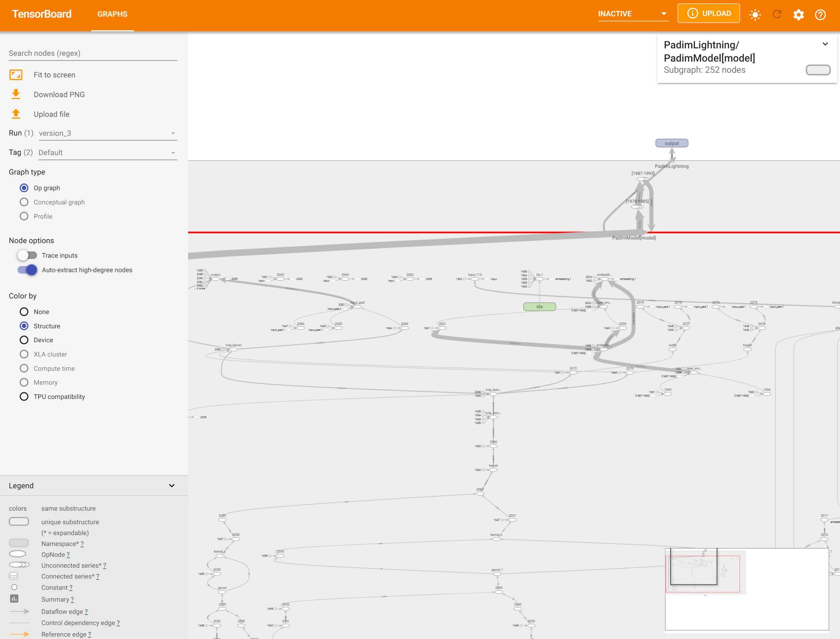The image size is (840, 639).
Task: Set Color by to Structure
Action: [24, 326]
